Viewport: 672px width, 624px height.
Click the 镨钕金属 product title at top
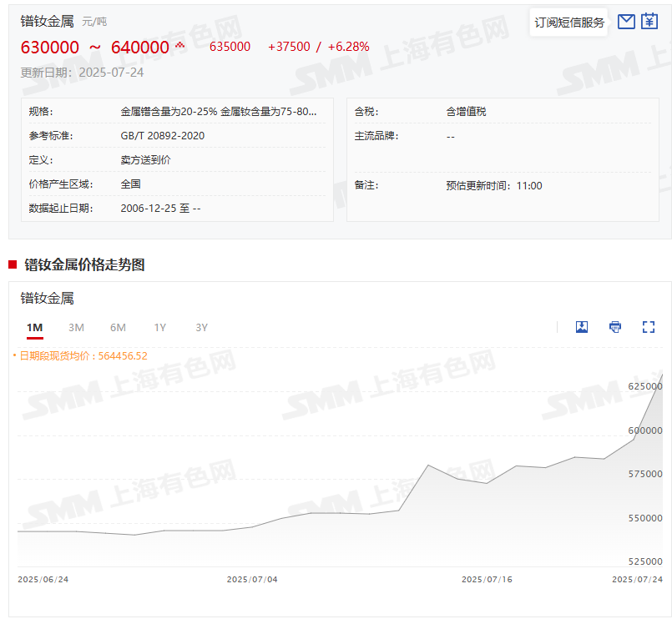[48, 21]
